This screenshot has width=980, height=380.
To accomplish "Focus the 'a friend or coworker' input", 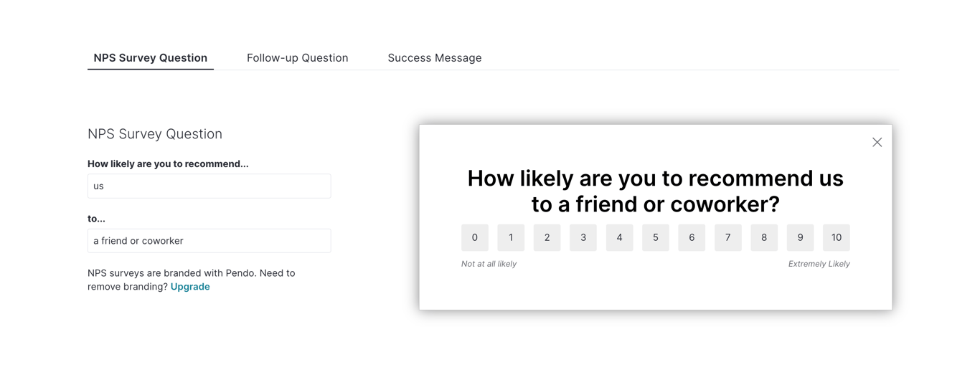I will 209,241.
